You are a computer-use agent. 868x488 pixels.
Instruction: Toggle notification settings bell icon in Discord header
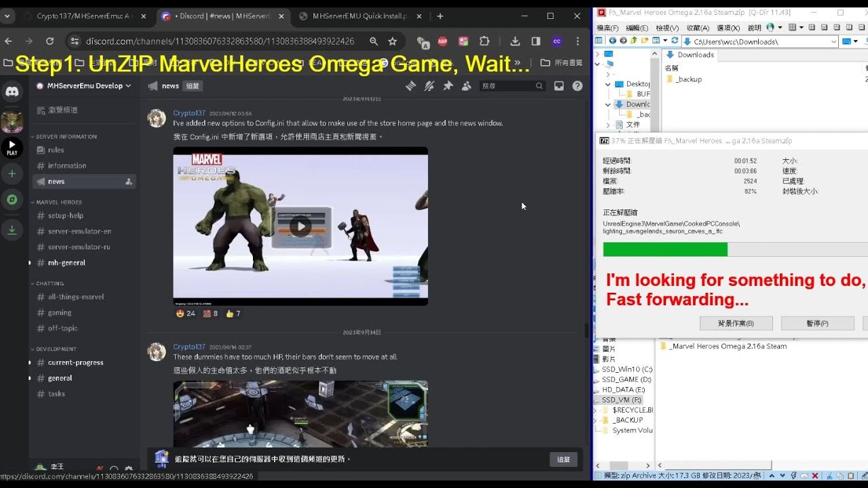[429, 86]
